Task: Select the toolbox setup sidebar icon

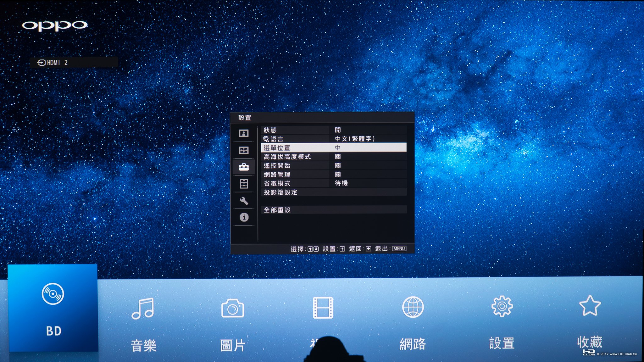Action: (244, 167)
